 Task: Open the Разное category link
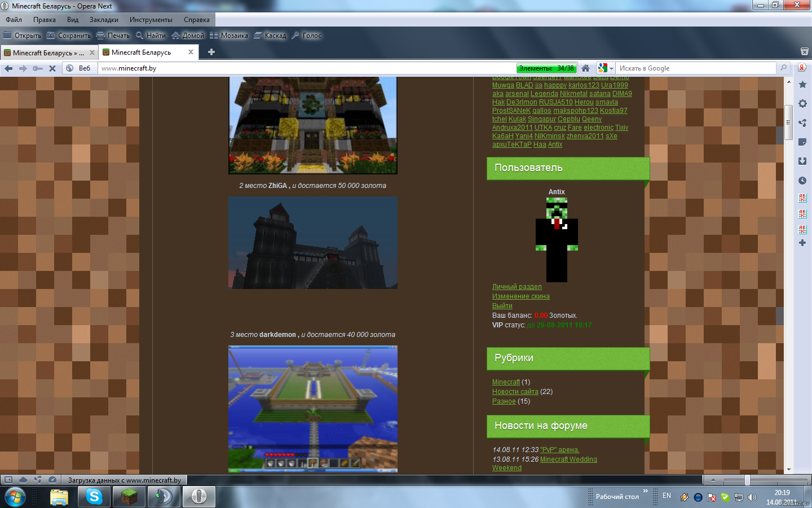click(504, 401)
